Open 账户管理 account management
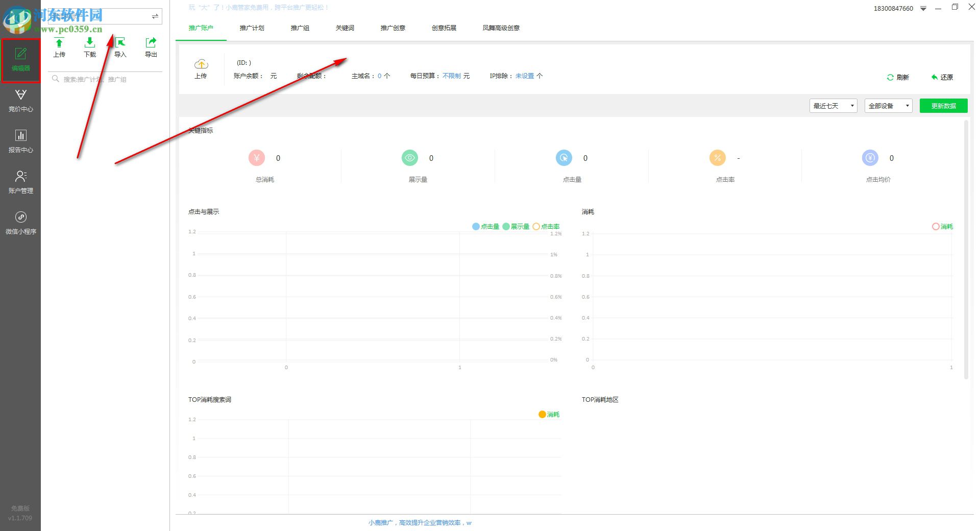This screenshot has height=531, width=980. [20, 182]
